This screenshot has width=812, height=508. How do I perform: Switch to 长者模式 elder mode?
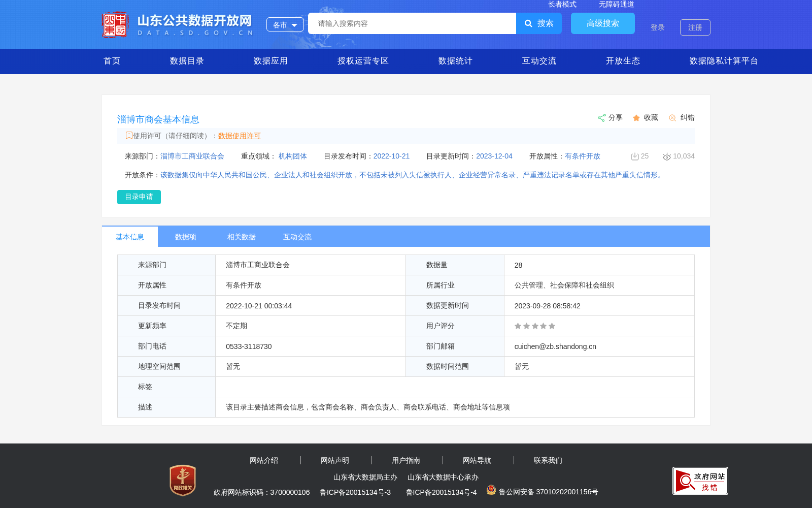point(562,5)
